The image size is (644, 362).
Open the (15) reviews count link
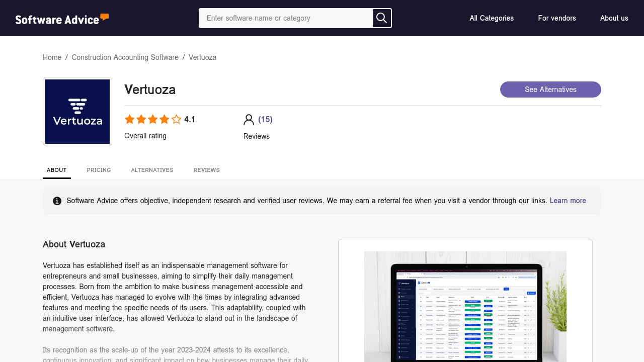pyautogui.click(x=265, y=119)
